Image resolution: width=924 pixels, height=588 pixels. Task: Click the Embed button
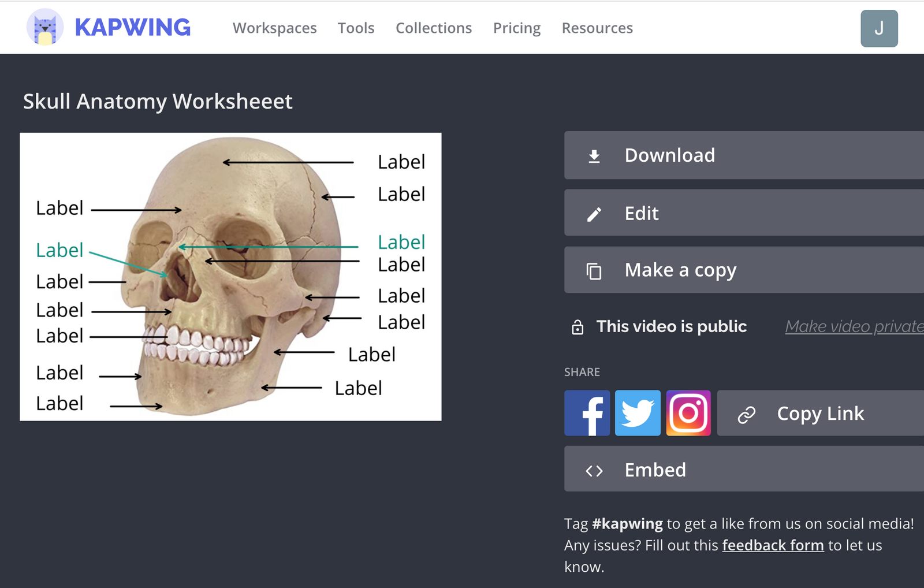655,470
